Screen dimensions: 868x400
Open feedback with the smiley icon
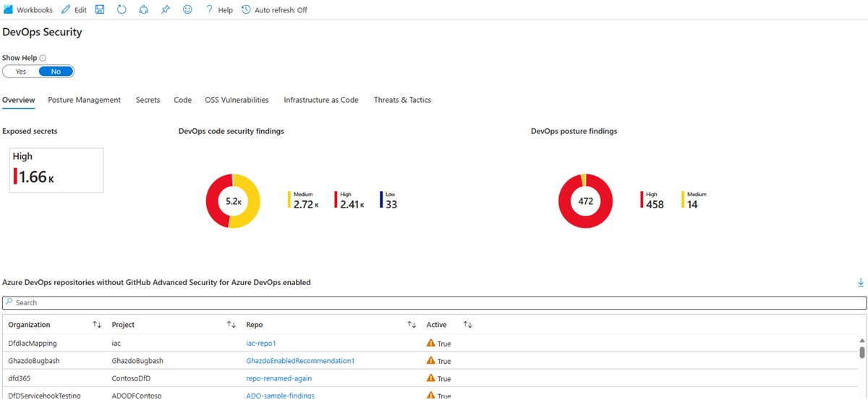click(187, 10)
